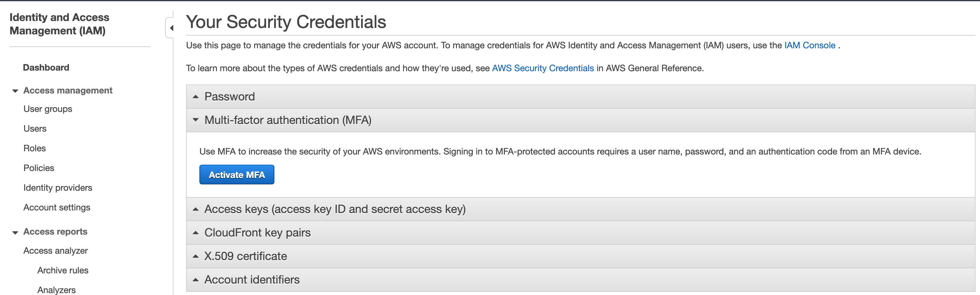
Task: Select Users in the navigation
Action: [x=35, y=129]
